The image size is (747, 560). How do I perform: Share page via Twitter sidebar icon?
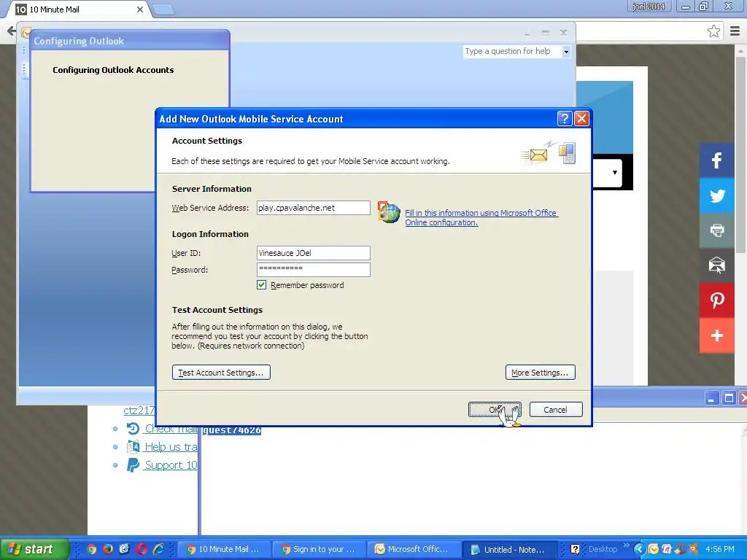click(x=716, y=195)
